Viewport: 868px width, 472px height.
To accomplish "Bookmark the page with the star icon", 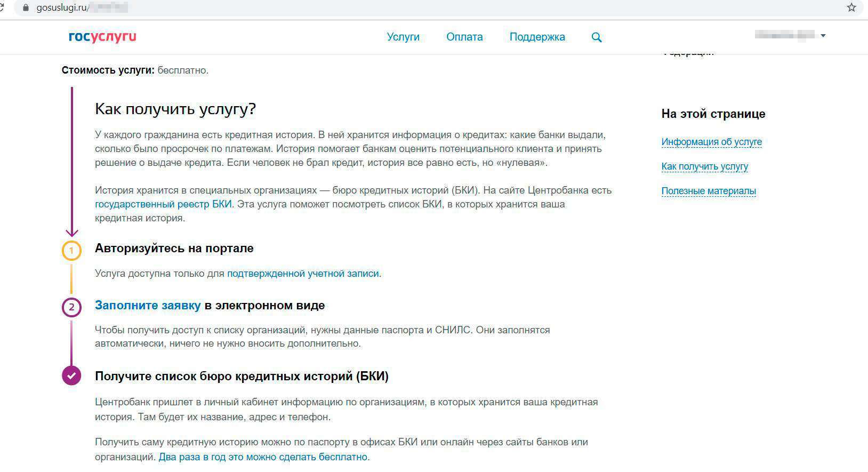I will click(x=851, y=7).
